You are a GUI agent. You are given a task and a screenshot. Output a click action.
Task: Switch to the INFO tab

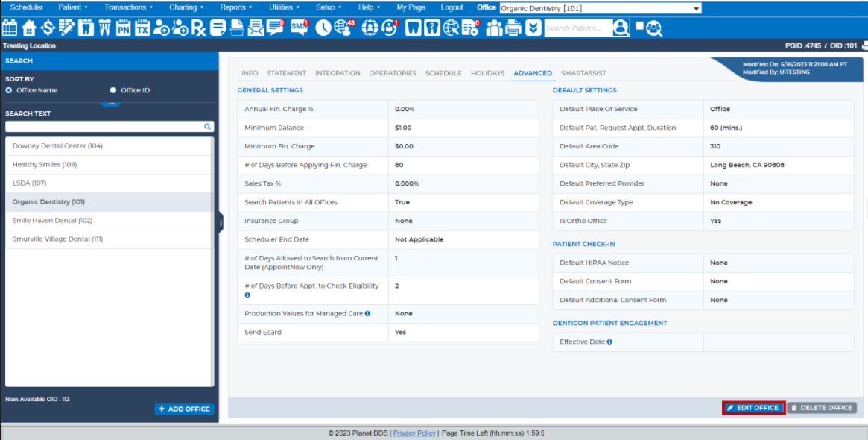(250, 73)
